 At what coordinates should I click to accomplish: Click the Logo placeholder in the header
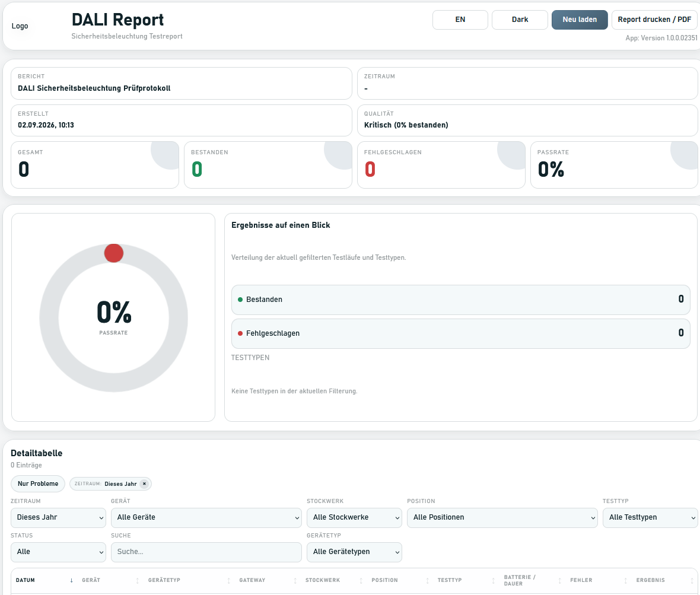pos(20,26)
